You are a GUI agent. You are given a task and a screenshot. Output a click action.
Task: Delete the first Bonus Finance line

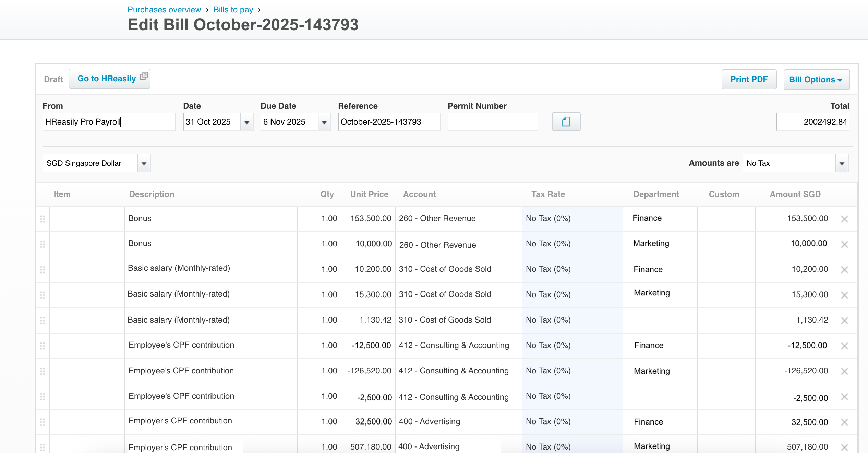844,219
